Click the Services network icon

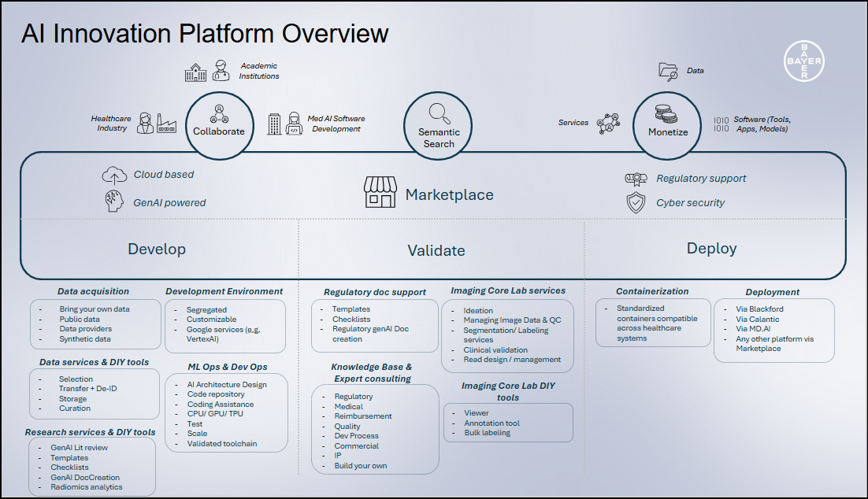pyautogui.click(x=607, y=123)
